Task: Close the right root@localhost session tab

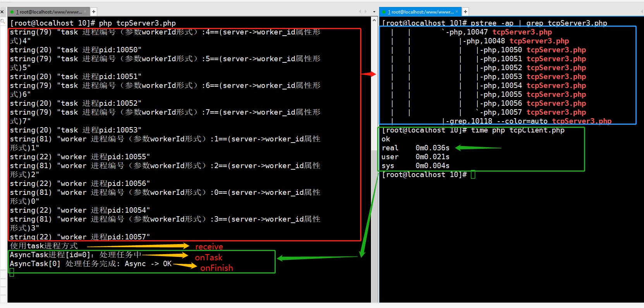Action: pyautogui.click(x=457, y=12)
